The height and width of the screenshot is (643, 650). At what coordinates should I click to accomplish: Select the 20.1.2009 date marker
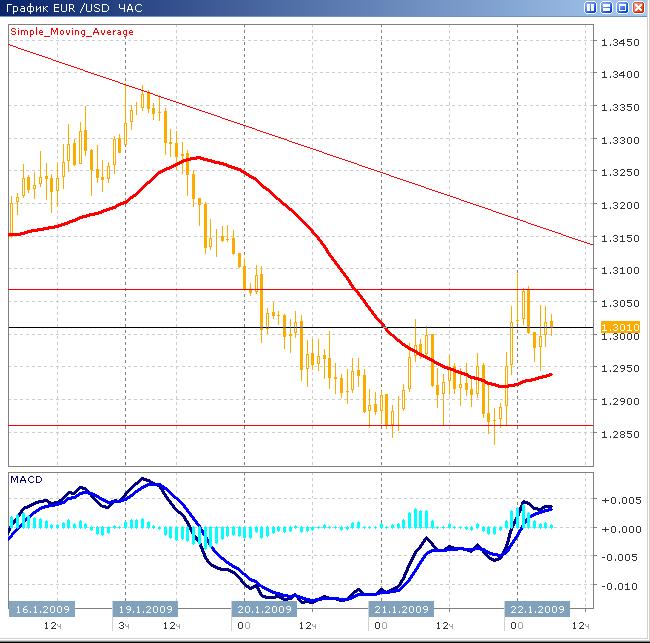266,609
